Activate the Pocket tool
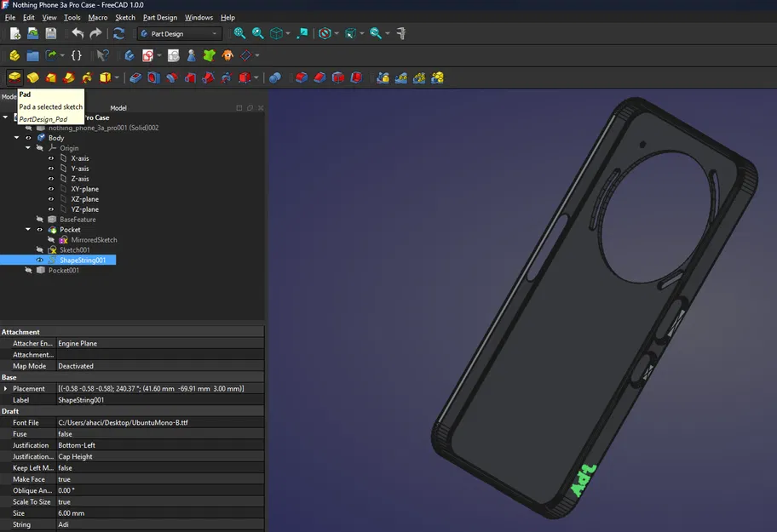 coord(137,77)
